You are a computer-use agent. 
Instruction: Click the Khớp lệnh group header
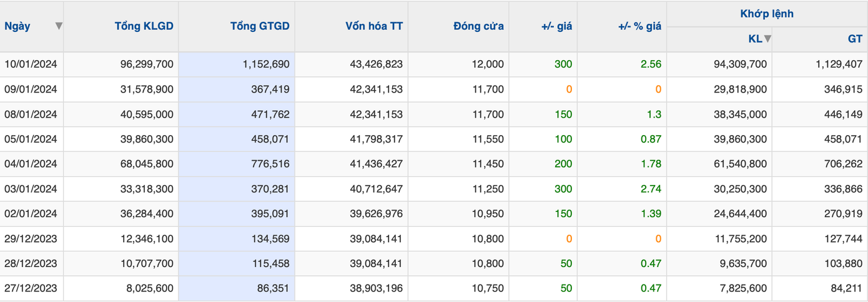pos(767,14)
